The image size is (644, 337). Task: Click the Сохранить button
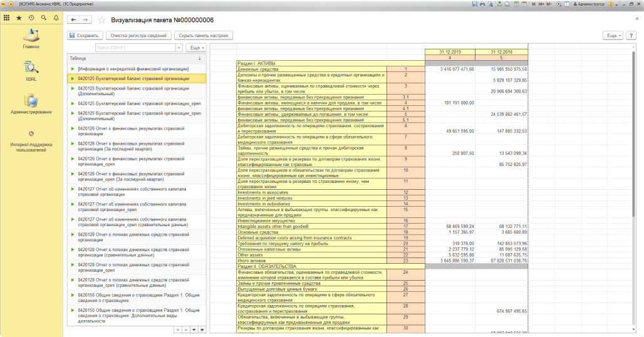pos(85,36)
